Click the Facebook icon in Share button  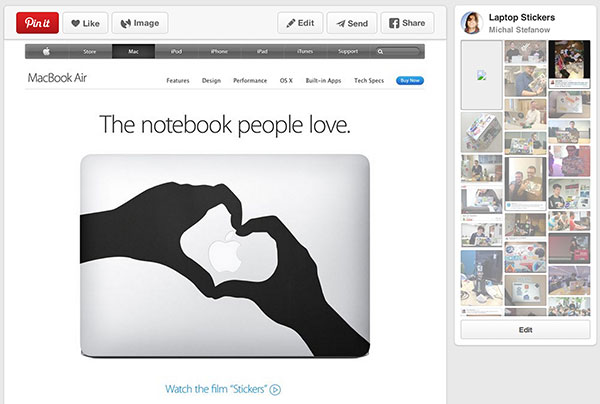coord(394,23)
